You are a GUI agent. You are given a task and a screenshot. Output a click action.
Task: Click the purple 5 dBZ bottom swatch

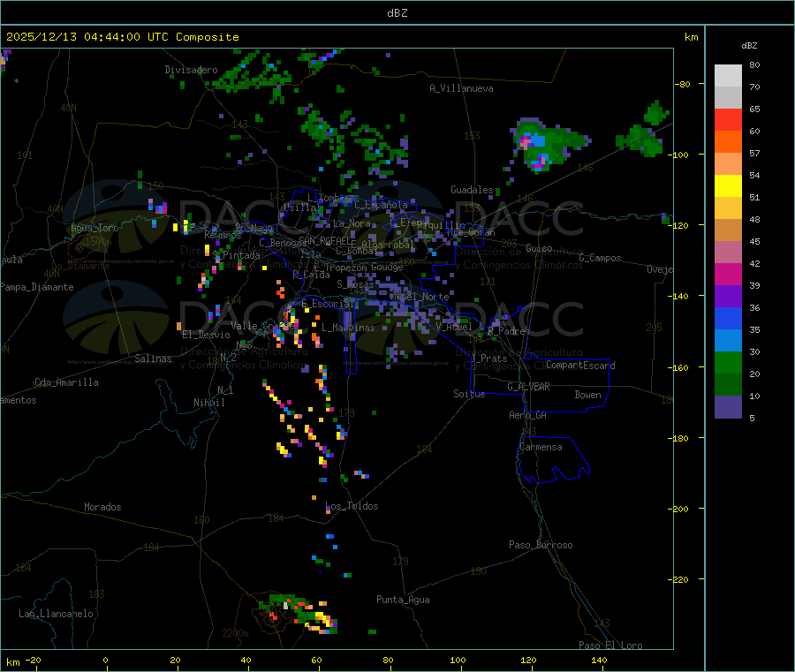(728, 407)
